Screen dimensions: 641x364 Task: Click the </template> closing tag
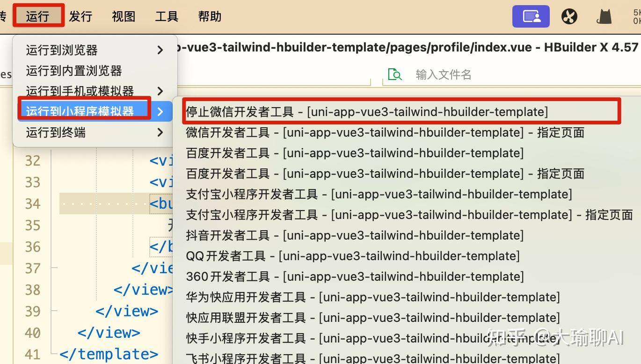[x=109, y=354]
